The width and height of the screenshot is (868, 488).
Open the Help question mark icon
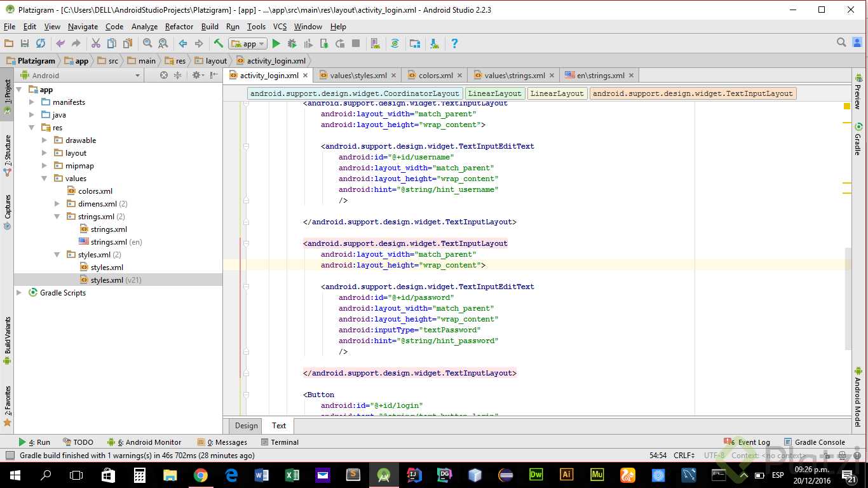click(454, 44)
